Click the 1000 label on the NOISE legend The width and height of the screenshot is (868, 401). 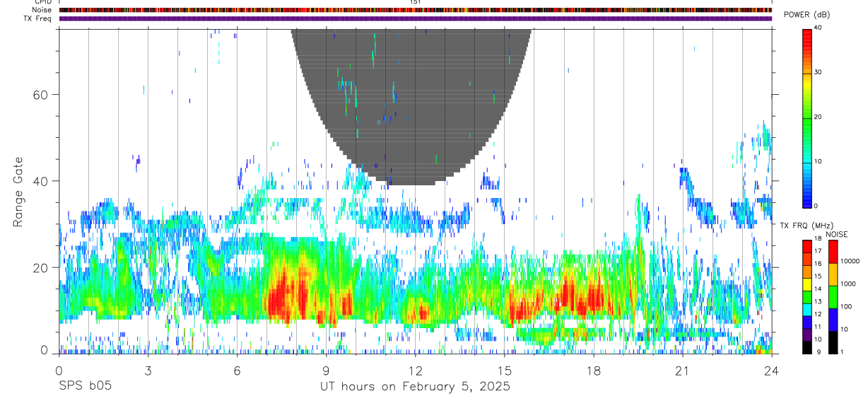(848, 284)
